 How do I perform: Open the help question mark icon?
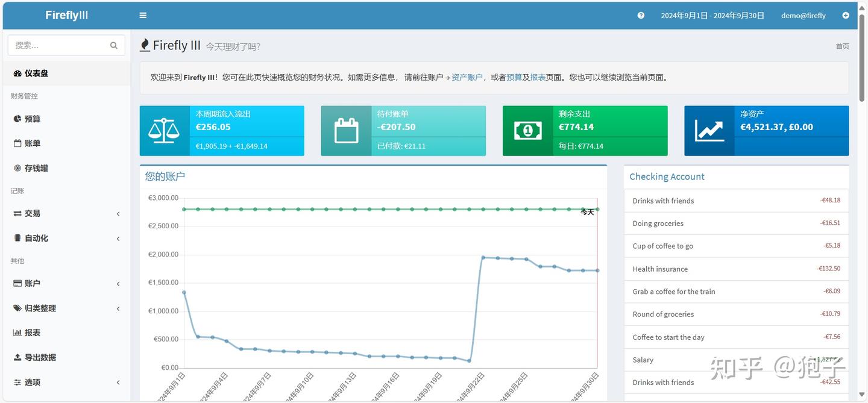point(641,15)
